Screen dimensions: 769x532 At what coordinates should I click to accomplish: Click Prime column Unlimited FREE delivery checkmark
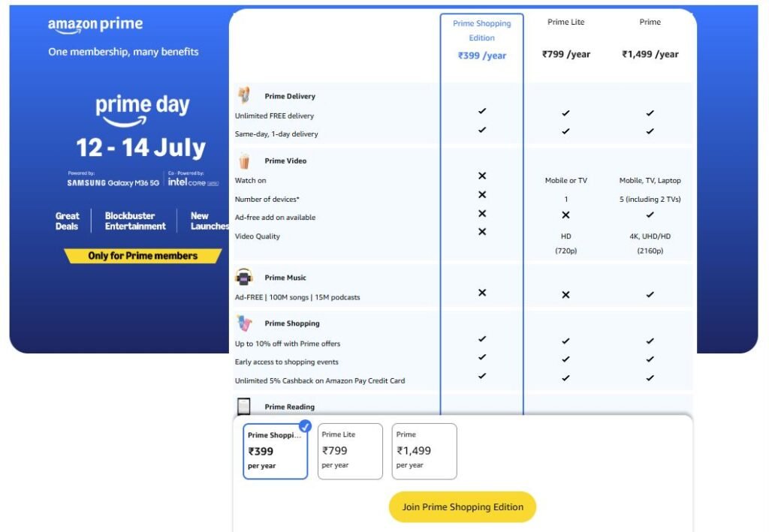pyautogui.click(x=650, y=113)
